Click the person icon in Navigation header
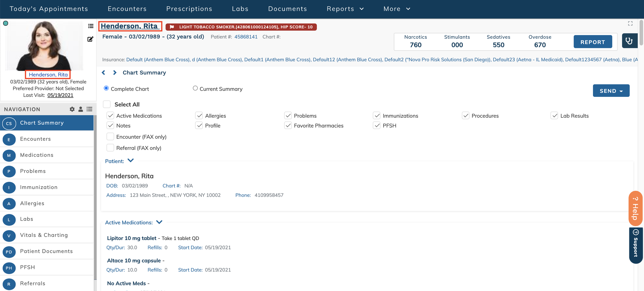The image size is (644, 291). tap(81, 109)
